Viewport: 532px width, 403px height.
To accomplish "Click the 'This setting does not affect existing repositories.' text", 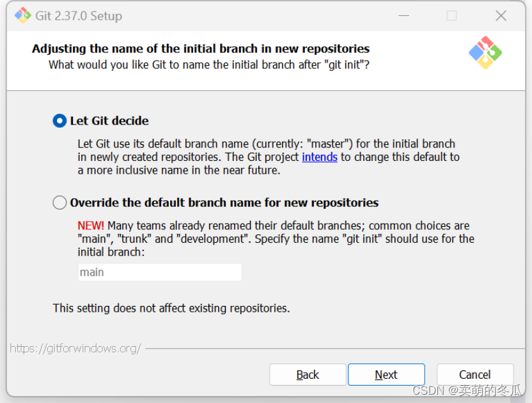I will [x=171, y=308].
